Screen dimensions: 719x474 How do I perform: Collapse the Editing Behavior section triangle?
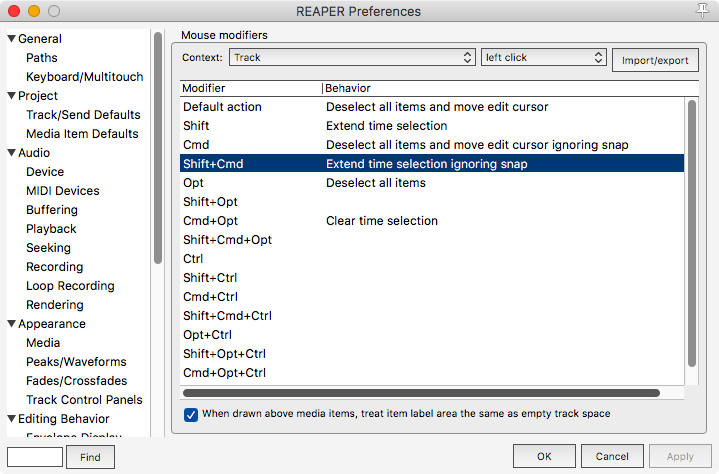(x=12, y=419)
